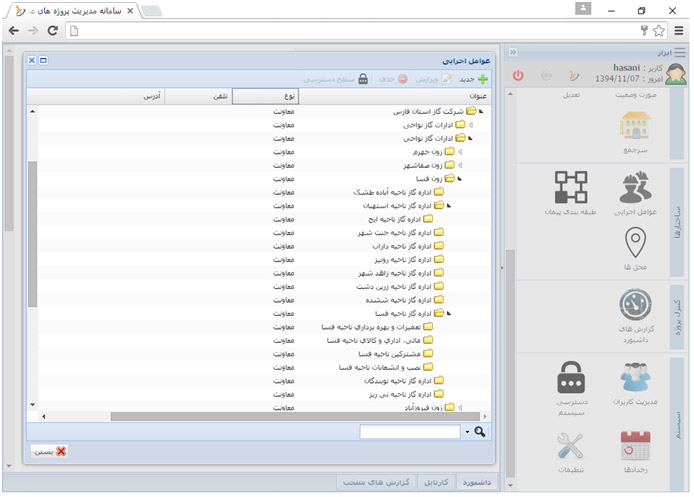Click the red power logout icon
Viewport: 694px width, 497px height.
click(x=518, y=76)
